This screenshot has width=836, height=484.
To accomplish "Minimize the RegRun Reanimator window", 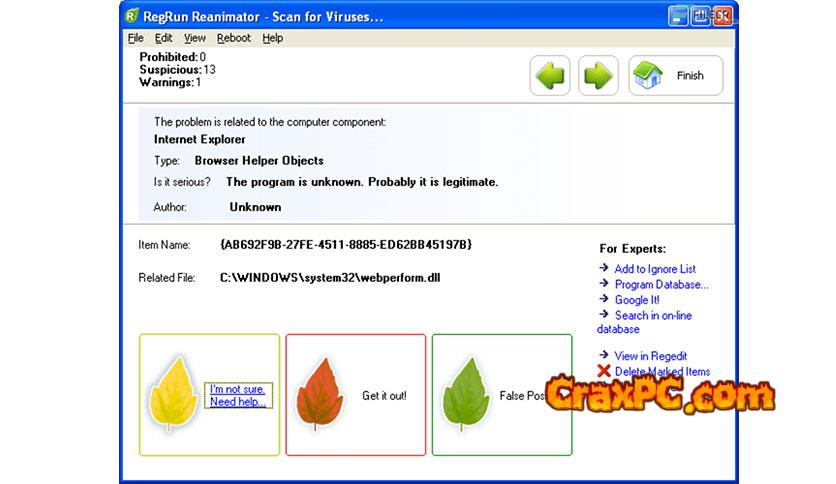I will pyautogui.click(x=678, y=17).
